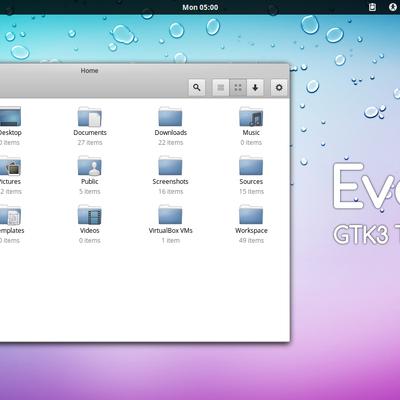Open the gear settings menu
Viewport: 400px width, 400px height.
(279, 88)
